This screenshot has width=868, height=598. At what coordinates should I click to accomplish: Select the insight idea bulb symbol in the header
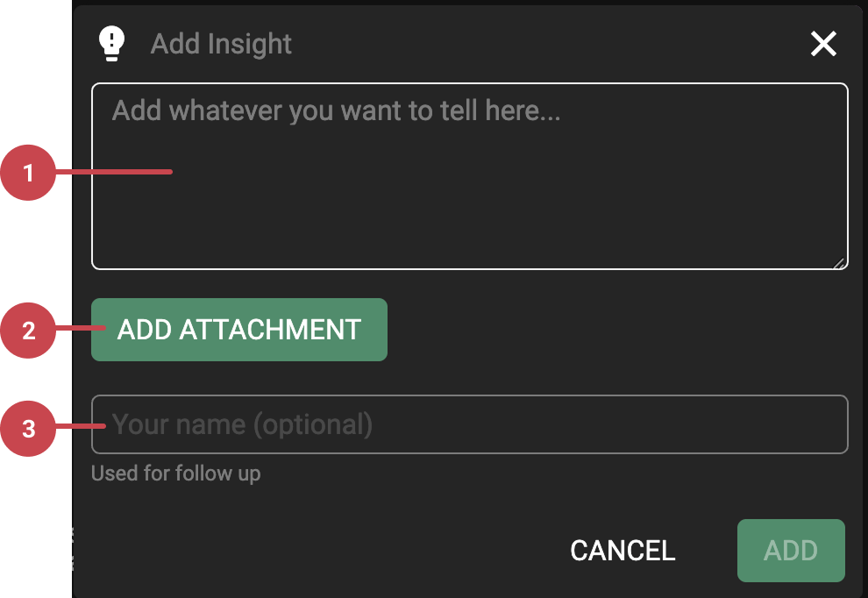coord(111,43)
